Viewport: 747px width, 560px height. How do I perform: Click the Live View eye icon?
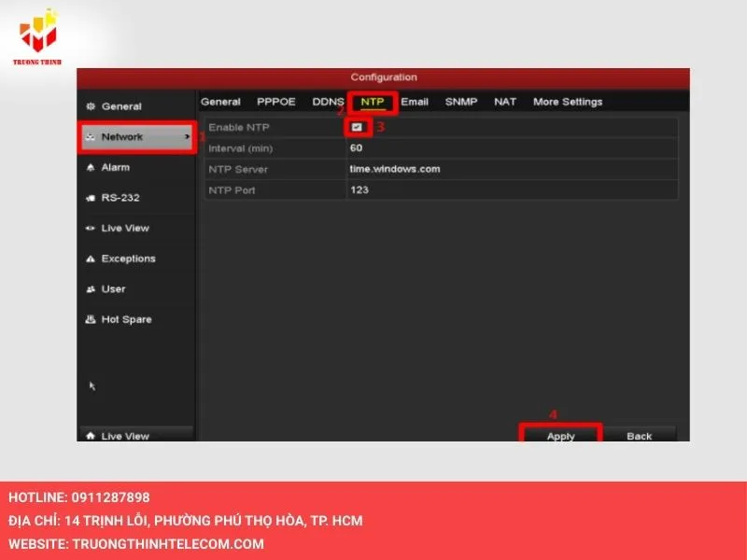coord(91,229)
